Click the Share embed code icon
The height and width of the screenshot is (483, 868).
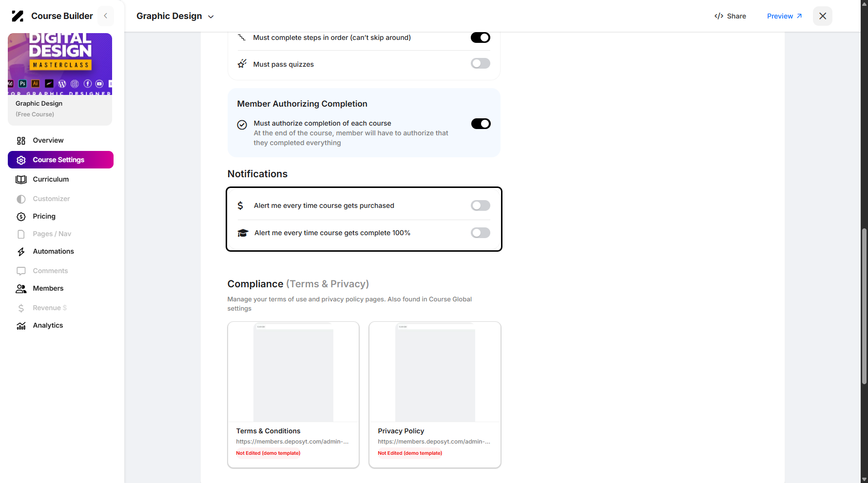(719, 16)
